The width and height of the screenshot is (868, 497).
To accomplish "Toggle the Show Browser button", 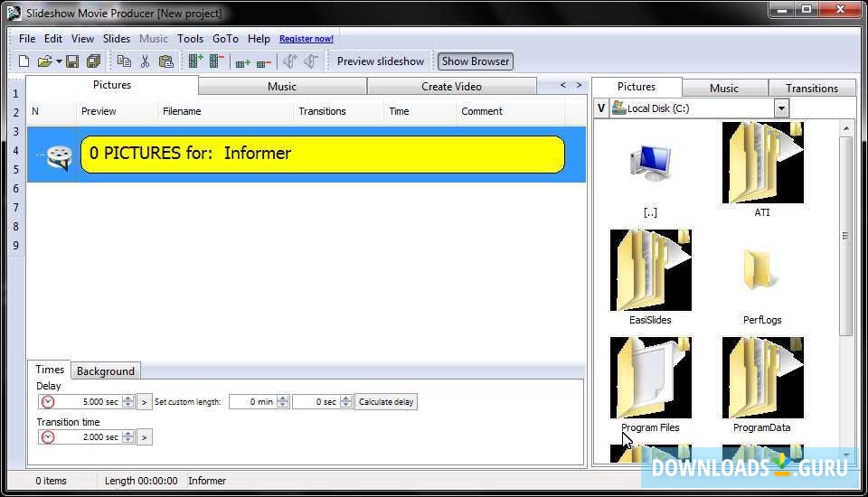I will coord(476,61).
